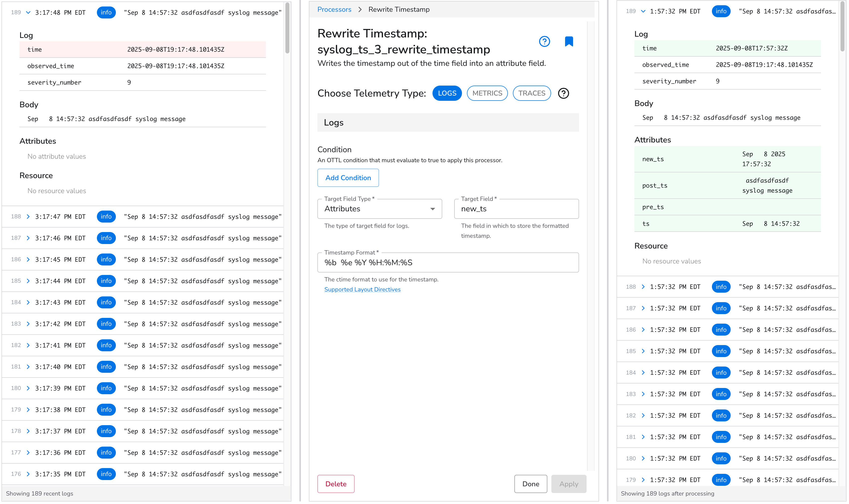This screenshot has height=504, width=849.
Task: Click the telemetry type help question icon
Action: [x=563, y=93]
